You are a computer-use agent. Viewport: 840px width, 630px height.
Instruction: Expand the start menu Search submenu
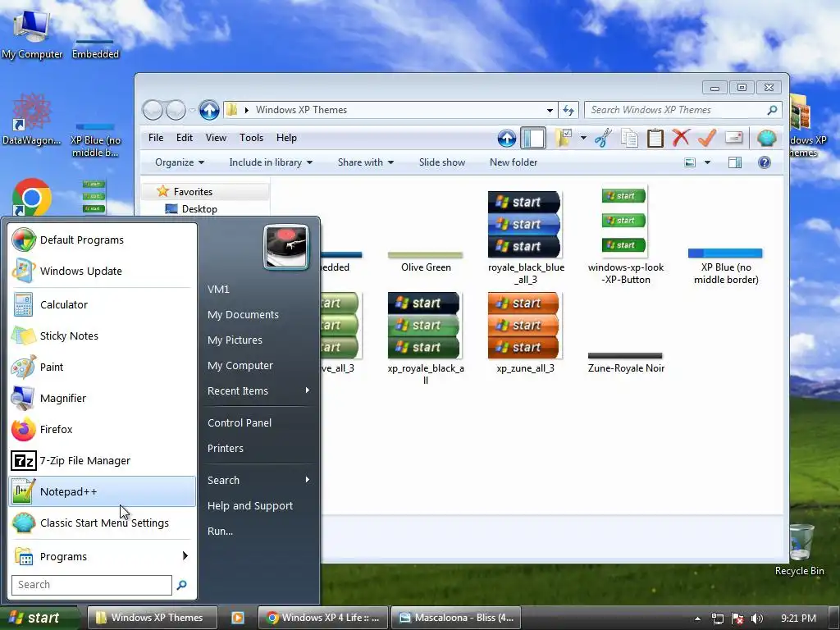258,481
